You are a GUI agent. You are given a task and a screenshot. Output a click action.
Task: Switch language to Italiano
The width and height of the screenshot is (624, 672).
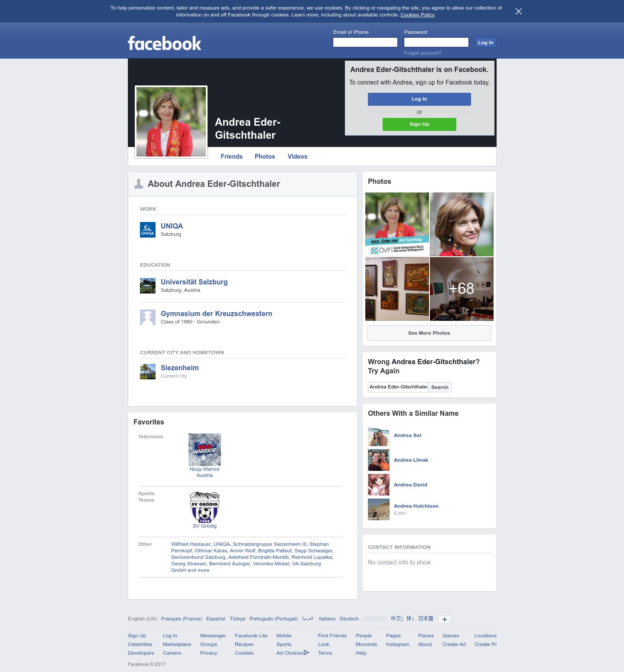[327, 619]
